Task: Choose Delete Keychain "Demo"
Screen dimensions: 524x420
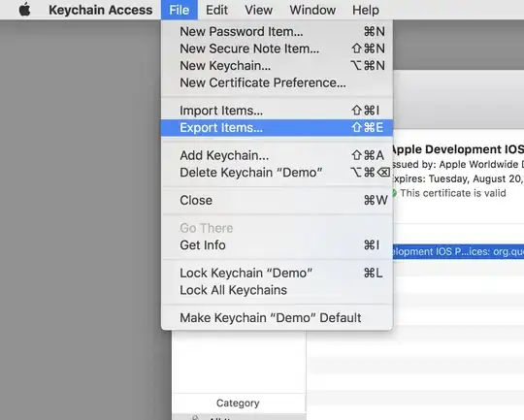Action: coord(277,173)
